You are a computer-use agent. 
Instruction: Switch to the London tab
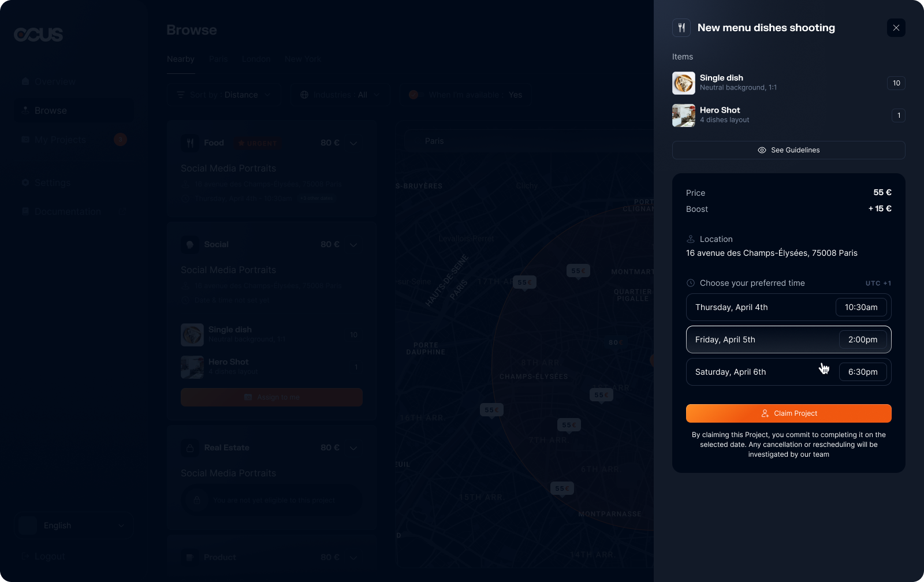pyautogui.click(x=256, y=59)
